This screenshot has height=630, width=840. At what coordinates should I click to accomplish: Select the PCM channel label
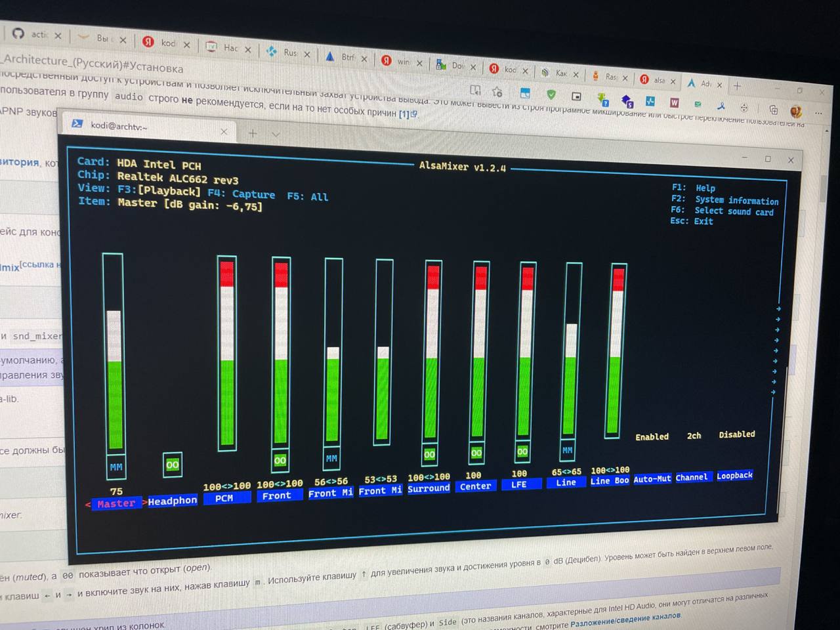pyautogui.click(x=224, y=498)
